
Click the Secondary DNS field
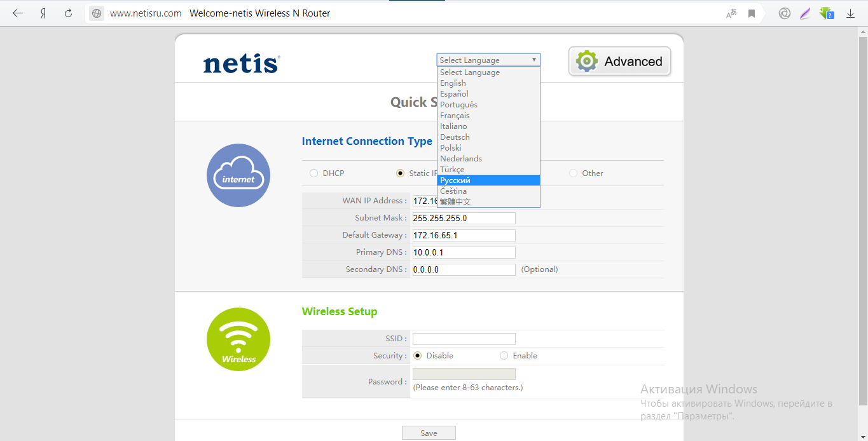tap(464, 269)
